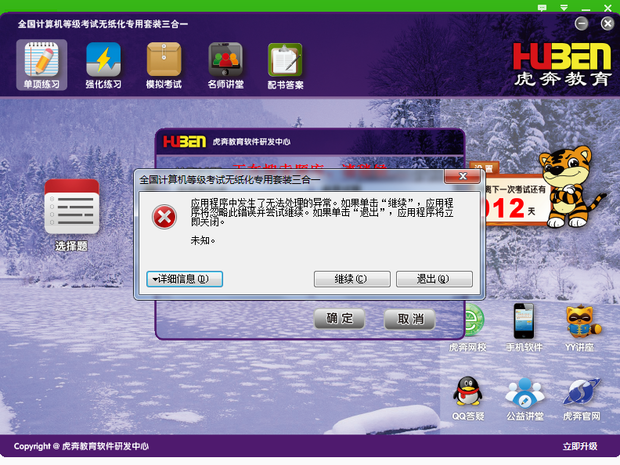Open the 强化练习 lightning icon

[x=103, y=65]
